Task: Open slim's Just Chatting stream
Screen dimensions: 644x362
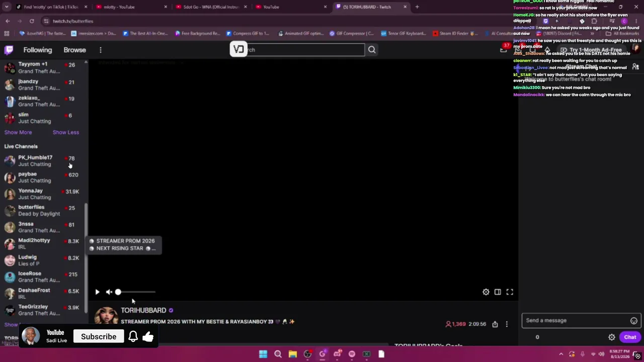Action: click(x=40, y=118)
